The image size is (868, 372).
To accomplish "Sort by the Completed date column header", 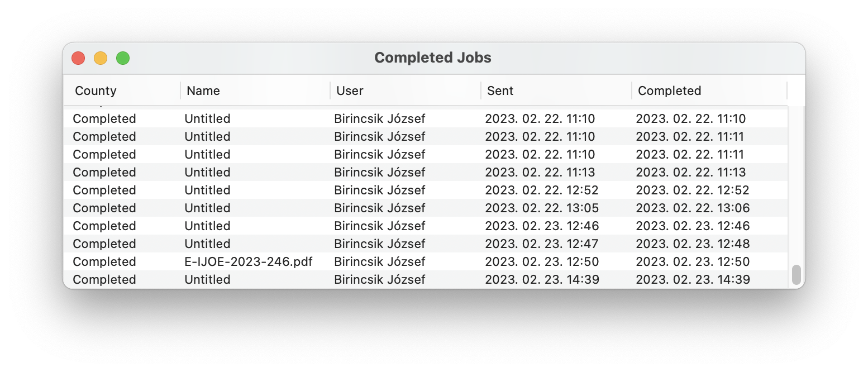I will point(669,90).
